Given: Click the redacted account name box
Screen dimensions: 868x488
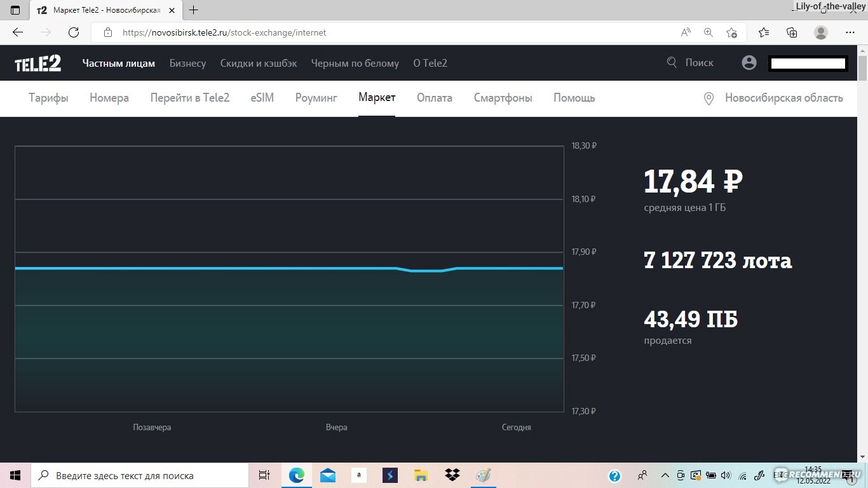Looking at the screenshot, I should tap(808, 64).
